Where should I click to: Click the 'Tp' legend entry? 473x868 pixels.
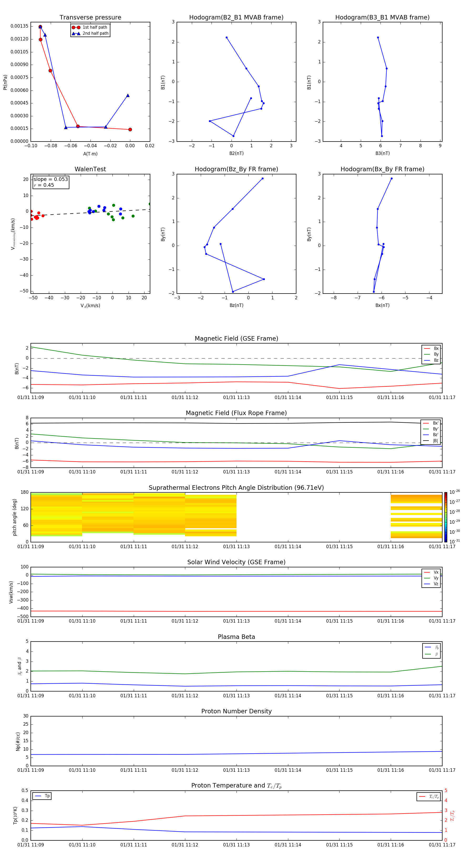pos(42,796)
